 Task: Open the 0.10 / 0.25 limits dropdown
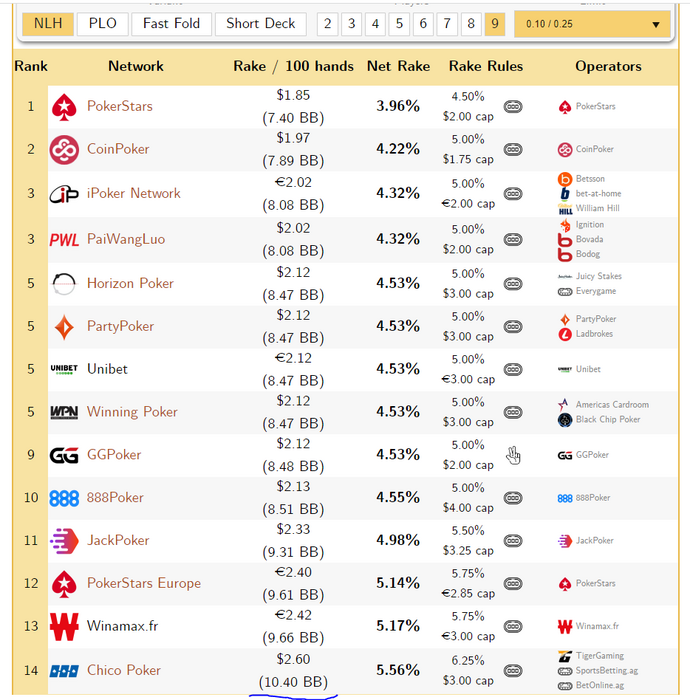(592, 24)
